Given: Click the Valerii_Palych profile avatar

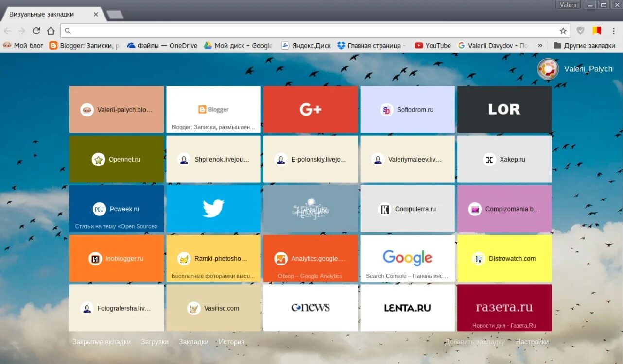Looking at the screenshot, I should pos(548,69).
